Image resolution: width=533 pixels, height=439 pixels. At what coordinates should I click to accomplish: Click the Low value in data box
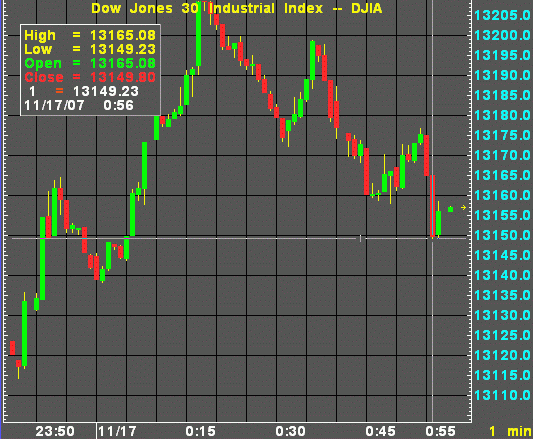click(123, 49)
